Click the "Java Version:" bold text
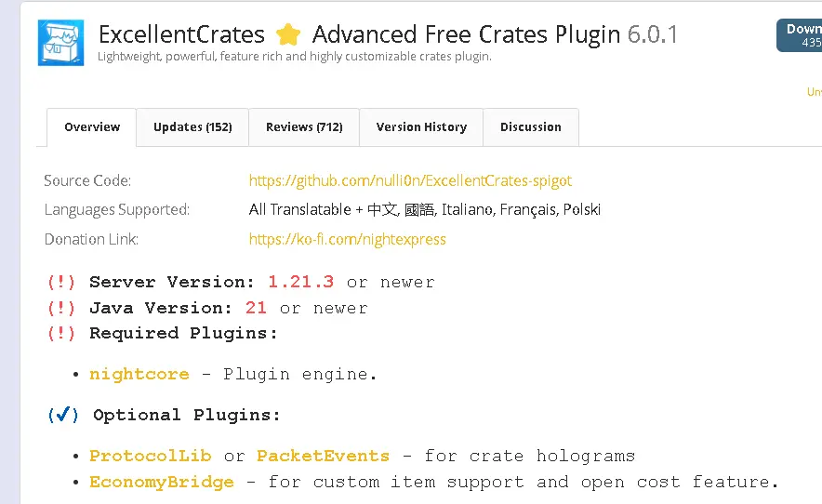Viewport: 822px width, 504px height. pos(161,308)
